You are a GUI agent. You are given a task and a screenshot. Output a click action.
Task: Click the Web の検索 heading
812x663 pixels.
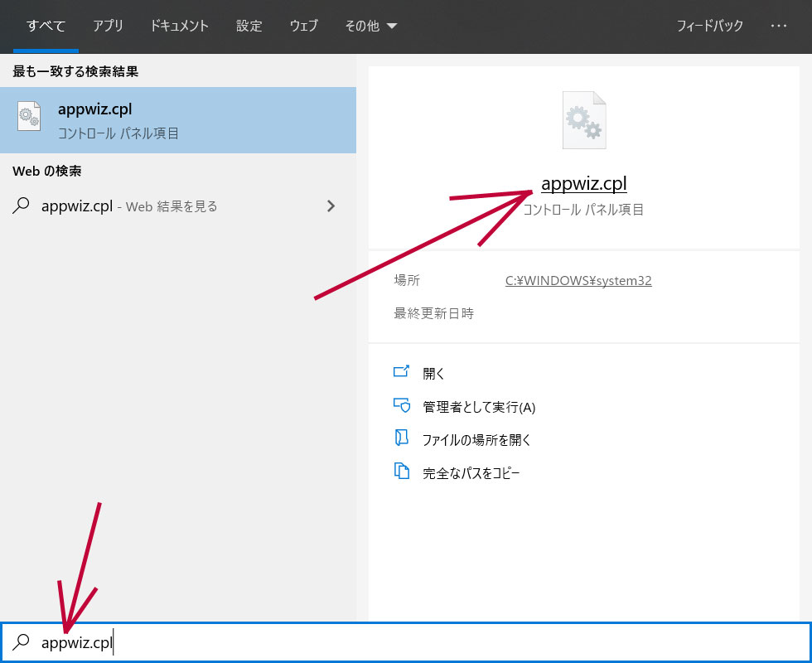(x=47, y=171)
